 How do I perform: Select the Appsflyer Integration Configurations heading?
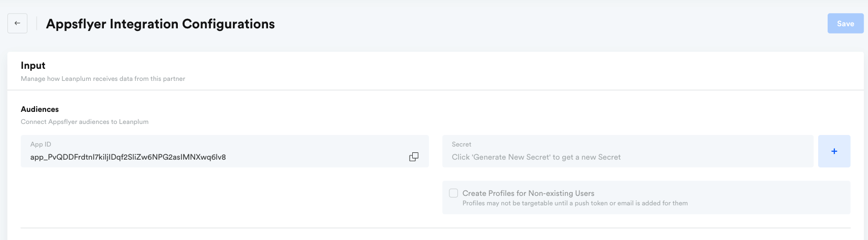(x=160, y=24)
